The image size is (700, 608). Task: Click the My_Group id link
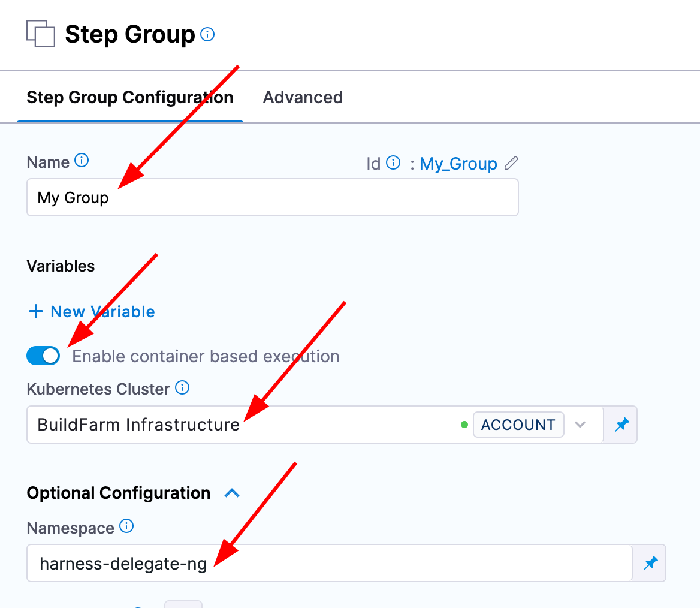click(458, 164)
